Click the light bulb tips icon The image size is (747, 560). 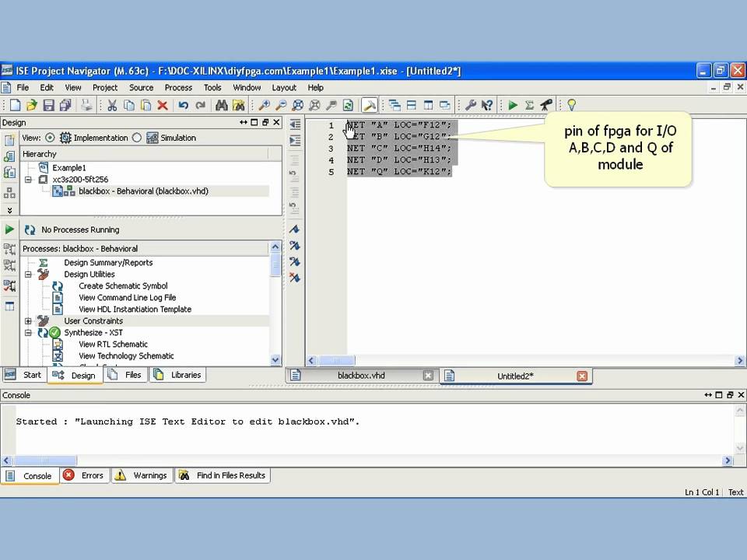[571, 105]
